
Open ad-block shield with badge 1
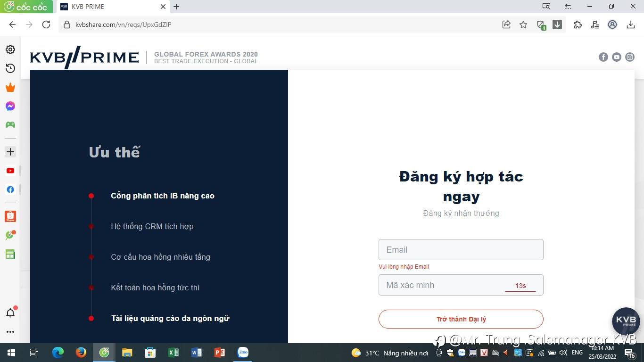pos(541,25)
